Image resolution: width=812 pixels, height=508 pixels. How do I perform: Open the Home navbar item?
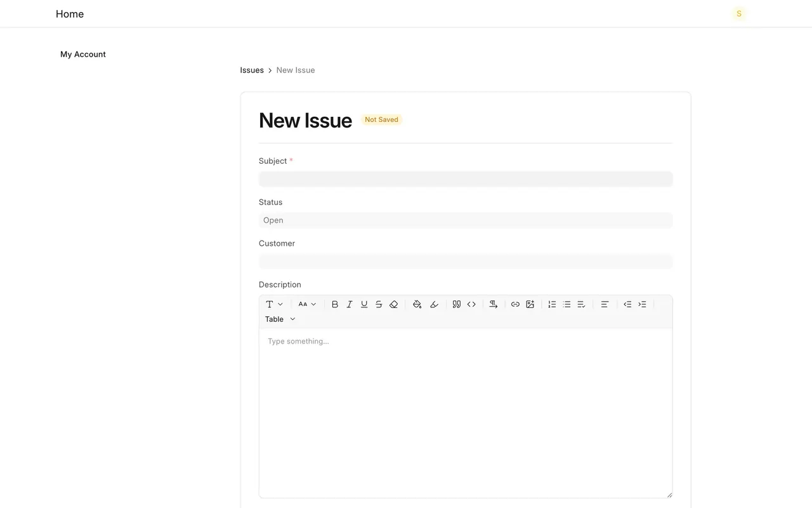70,14
